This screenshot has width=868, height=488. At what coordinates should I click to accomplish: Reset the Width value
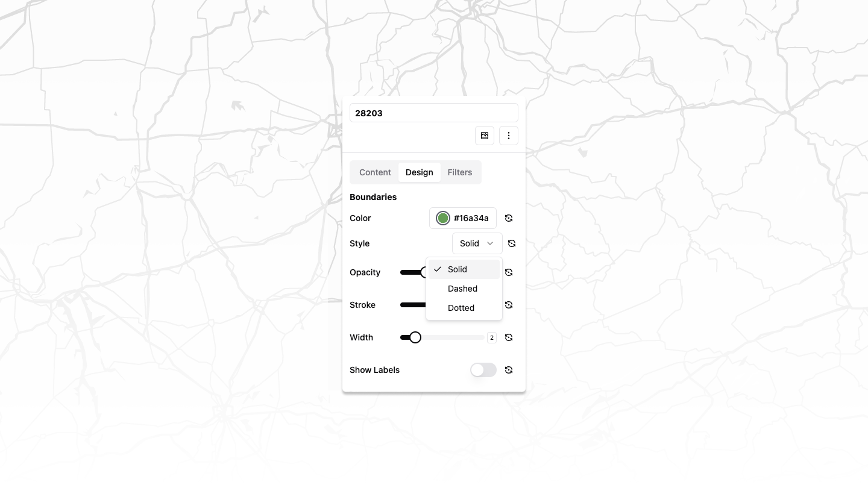(x=509, y=337)
